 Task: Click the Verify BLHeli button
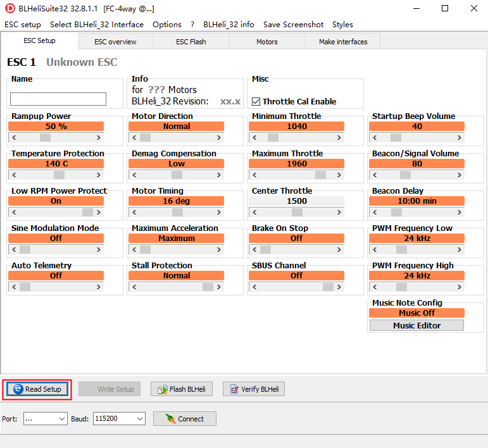(254, 389)
